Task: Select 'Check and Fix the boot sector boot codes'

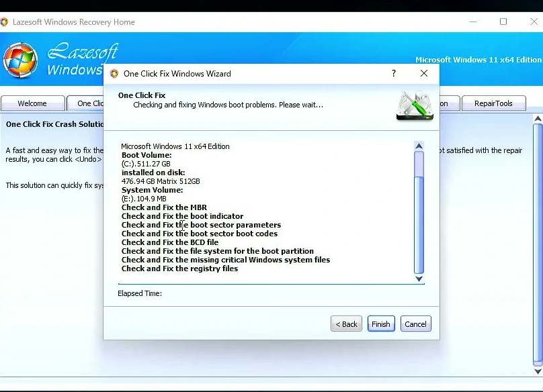Action: click(x=200, y=234)
